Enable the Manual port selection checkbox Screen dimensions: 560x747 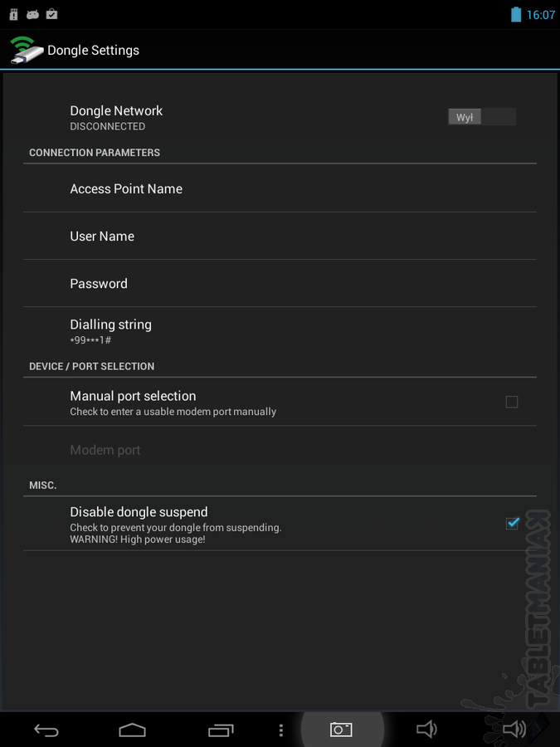(511, 402)
